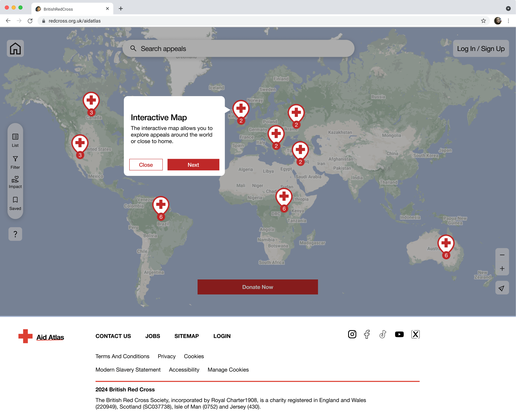Open the question mark help button

pos(15,234)
